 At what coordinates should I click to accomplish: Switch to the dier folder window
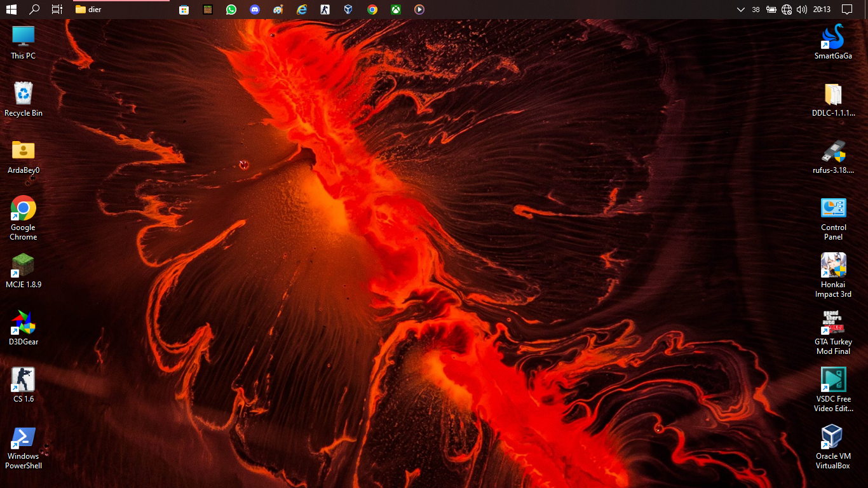coord(122,10)
